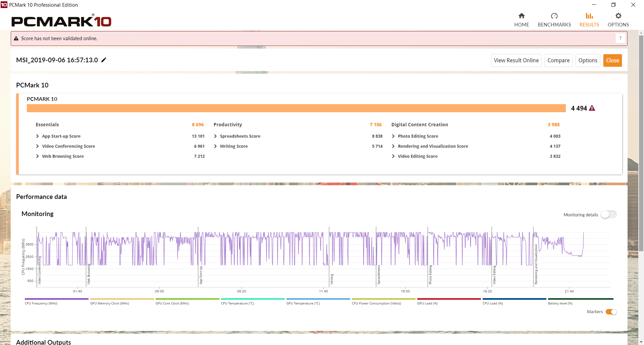Select GPU Load (%) legend swatch
This screenshot has height=345, width=644.
click(x=449, y=299)
